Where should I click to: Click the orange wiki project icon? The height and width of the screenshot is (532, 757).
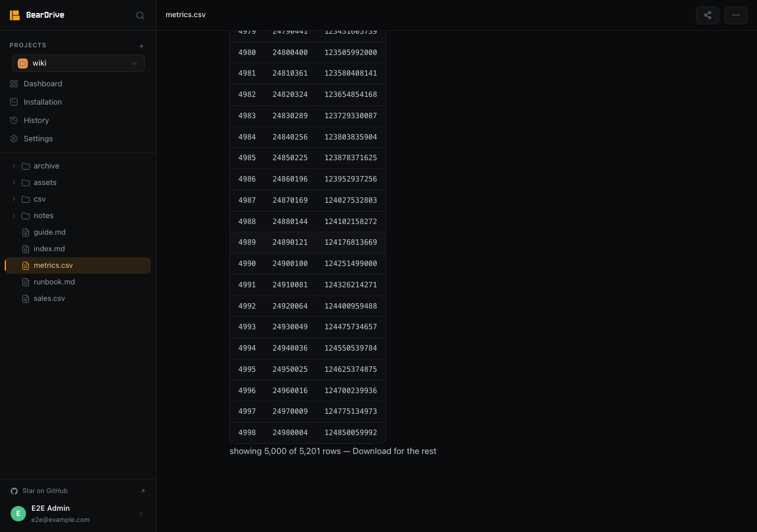pyautogui.click(x=22, y=63)
